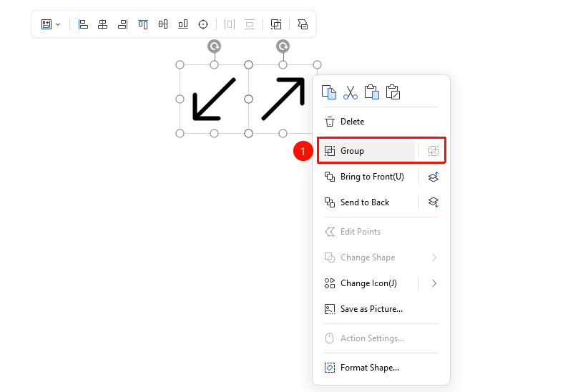Click the group icon in floating toolbar
The width and height of the screenshot is (578, 392).
276,24
